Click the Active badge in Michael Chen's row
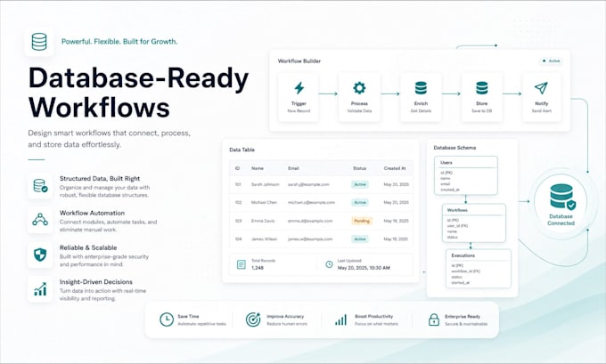Screen dimensions: 606x364 point(360,202)
